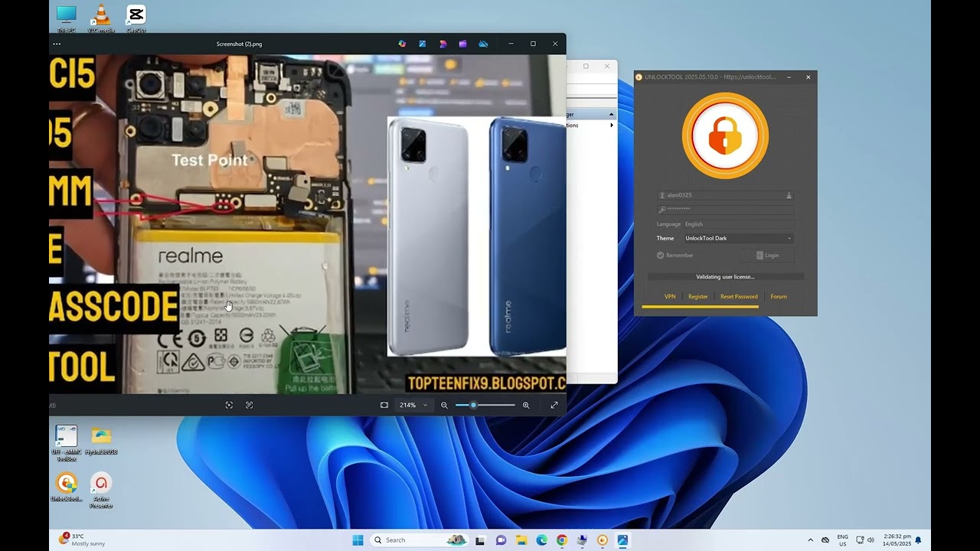Screen dimensions: 980x551
Task: Click the Photos title Screenshot (2).png
Action: (x=239, y=44)
